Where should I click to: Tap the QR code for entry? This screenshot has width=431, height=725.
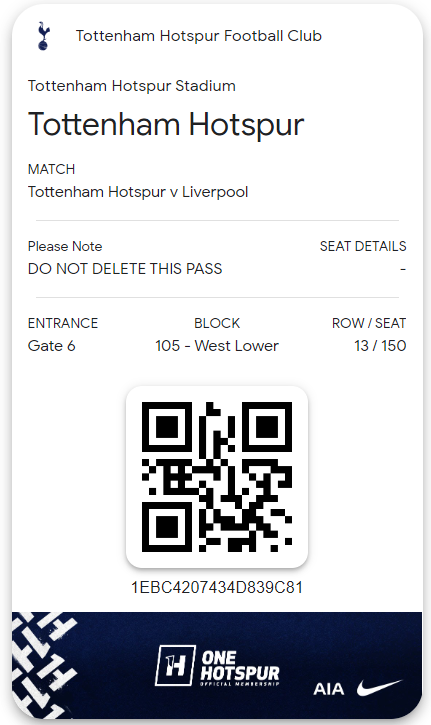[217, 477]
